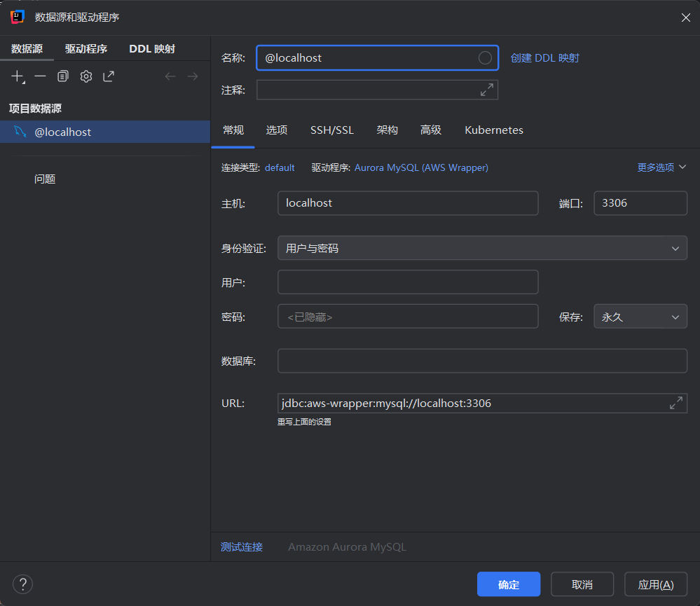700x606 pixels.
Task: Select @localhost in project data sources
Action: click(105, 132)
